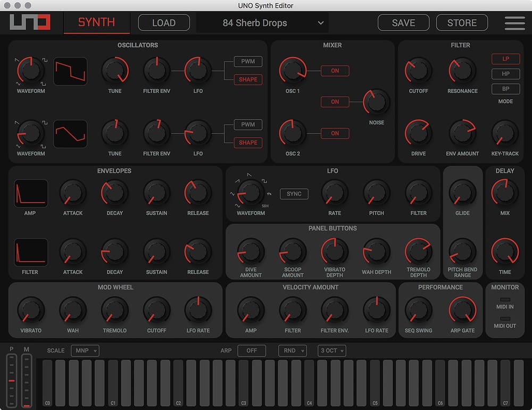Viewport: 532px width, 410px height.
Task: Click the RESONANCE knob
Action: click(x=462, y=70)
